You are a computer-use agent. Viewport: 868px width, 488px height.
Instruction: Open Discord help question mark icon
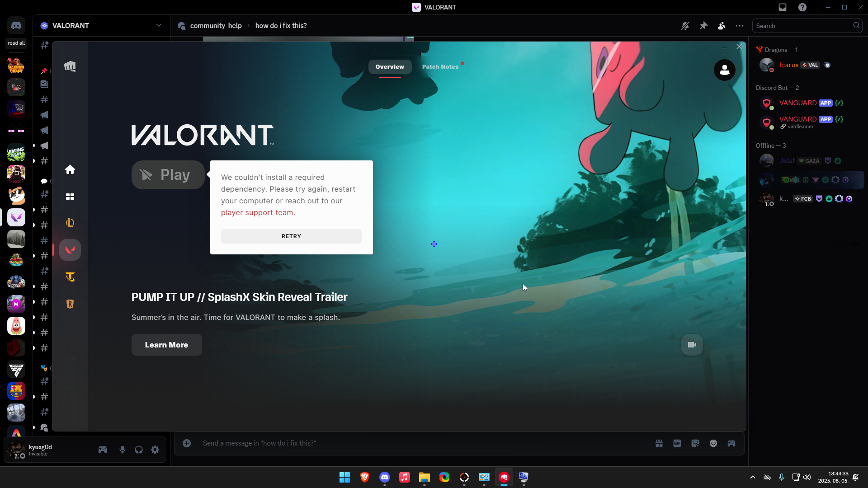click(x=802, y=7)
